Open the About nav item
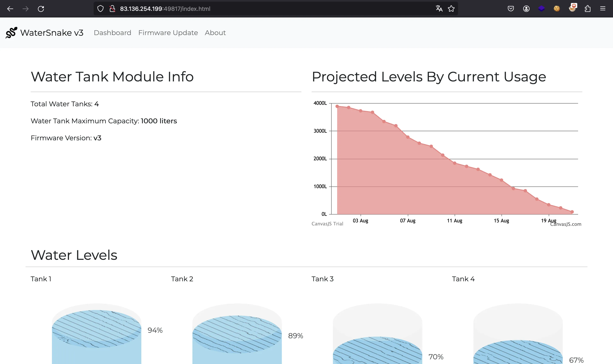 click(215, 33)
